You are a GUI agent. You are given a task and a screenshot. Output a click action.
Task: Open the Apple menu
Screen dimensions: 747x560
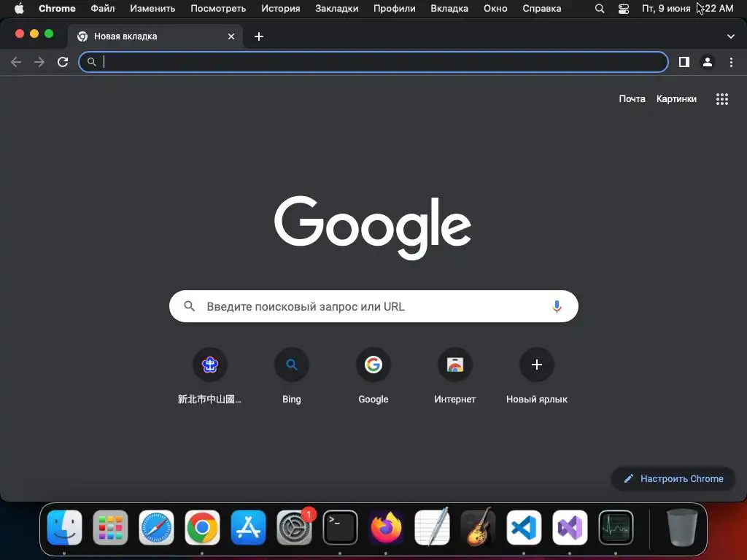click(19, 9)
